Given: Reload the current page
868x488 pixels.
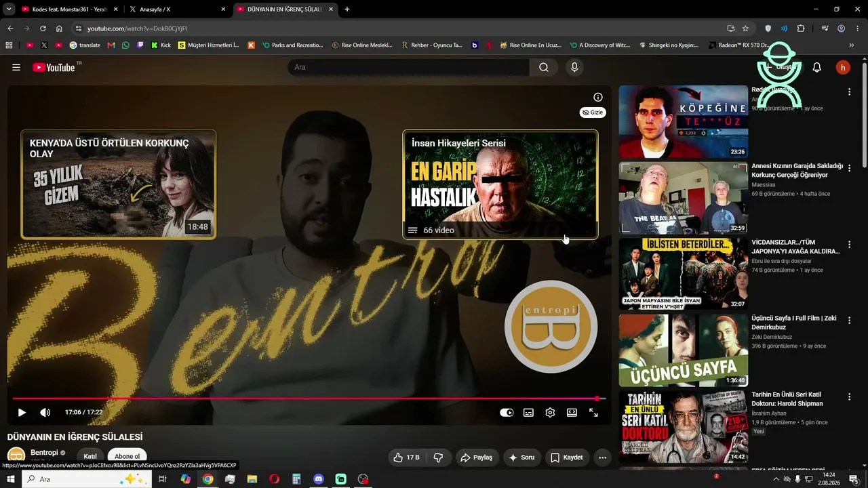Looking at the screenshot, I should pos(43,28).
